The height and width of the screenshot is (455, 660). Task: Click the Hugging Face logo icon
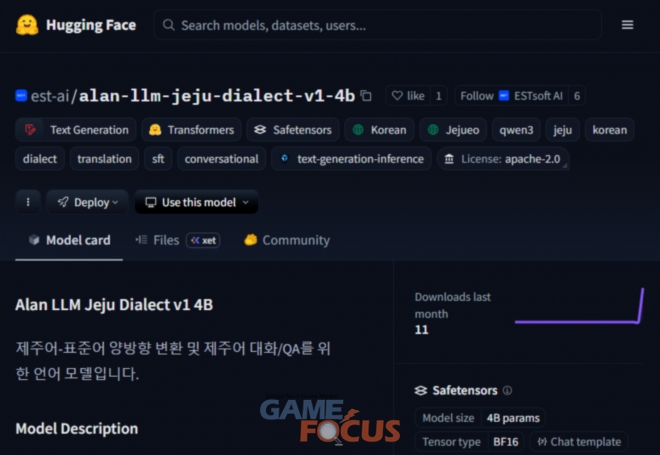coord(27,25)
